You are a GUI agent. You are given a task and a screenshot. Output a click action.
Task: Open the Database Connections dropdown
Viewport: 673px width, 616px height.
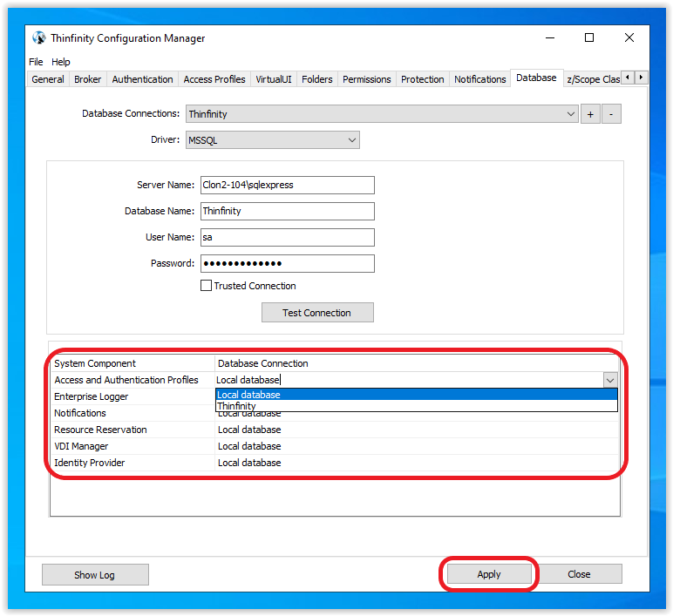(x=382, y=114)
